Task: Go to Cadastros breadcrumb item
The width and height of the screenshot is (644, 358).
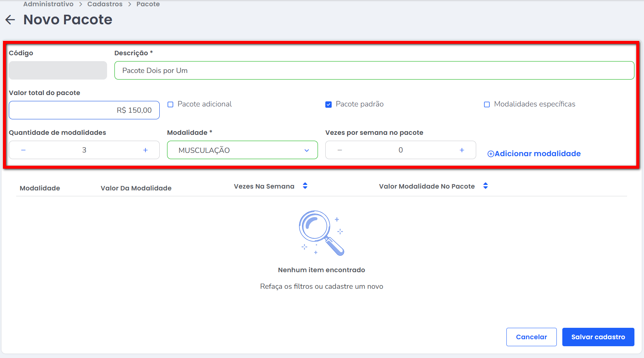Action: 105,4
